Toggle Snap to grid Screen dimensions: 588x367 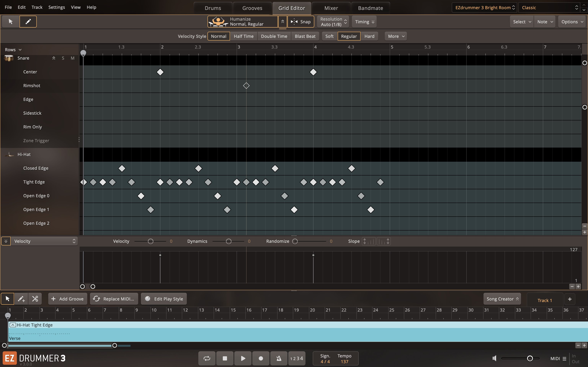(x=301, y=22)
